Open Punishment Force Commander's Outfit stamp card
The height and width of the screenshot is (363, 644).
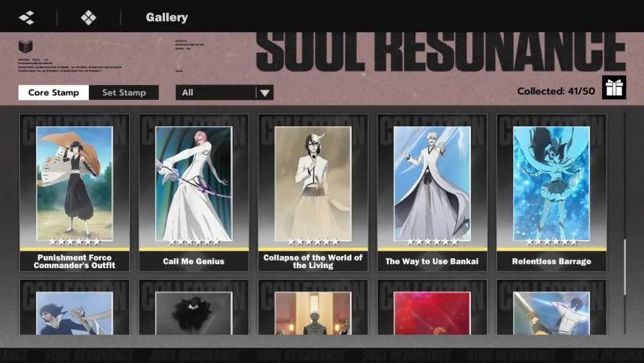[x=74, y=193]
